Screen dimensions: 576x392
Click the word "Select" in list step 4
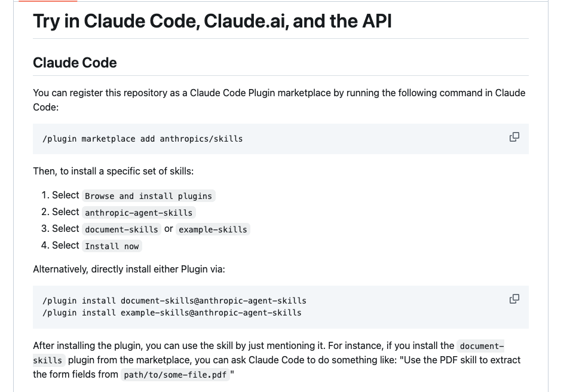click(x=65, y=246)
